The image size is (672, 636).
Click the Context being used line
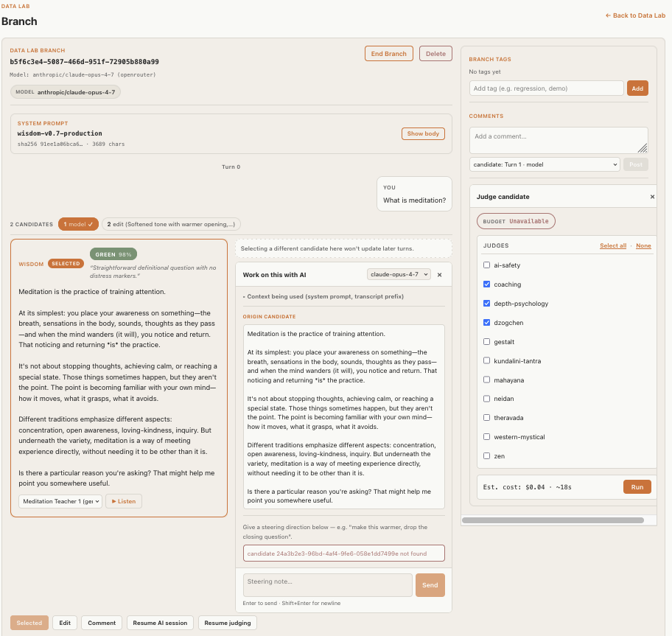323,296
